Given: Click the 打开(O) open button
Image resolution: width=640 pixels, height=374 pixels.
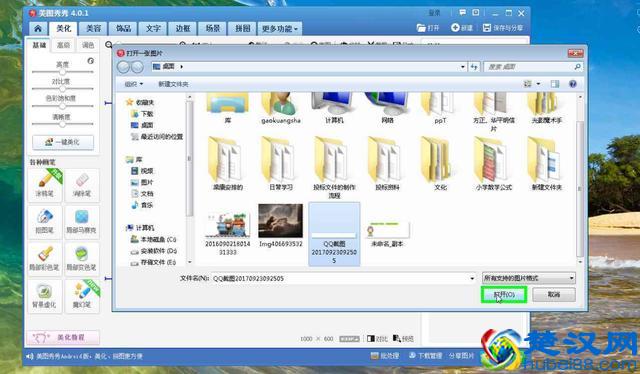Looking at the screenshot, I should (504, 294).
